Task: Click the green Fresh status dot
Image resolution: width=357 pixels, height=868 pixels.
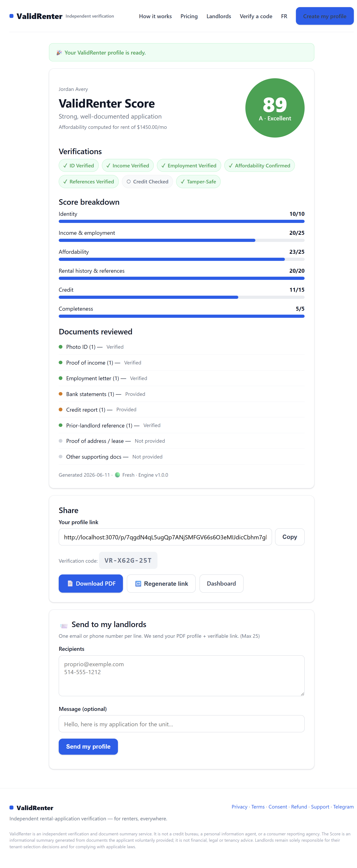Action: pyautogui.click(x=117, y=475)
